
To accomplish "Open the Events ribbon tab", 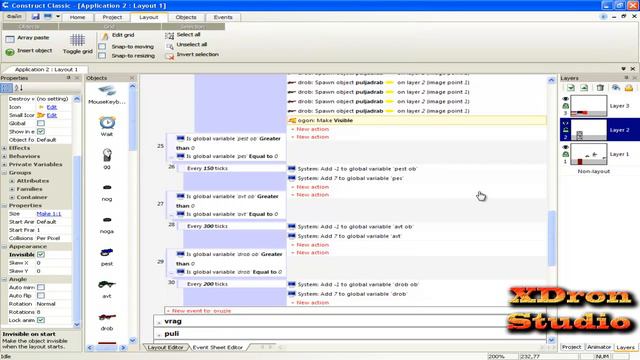I will pyautogui.click(x=223, y=17).
